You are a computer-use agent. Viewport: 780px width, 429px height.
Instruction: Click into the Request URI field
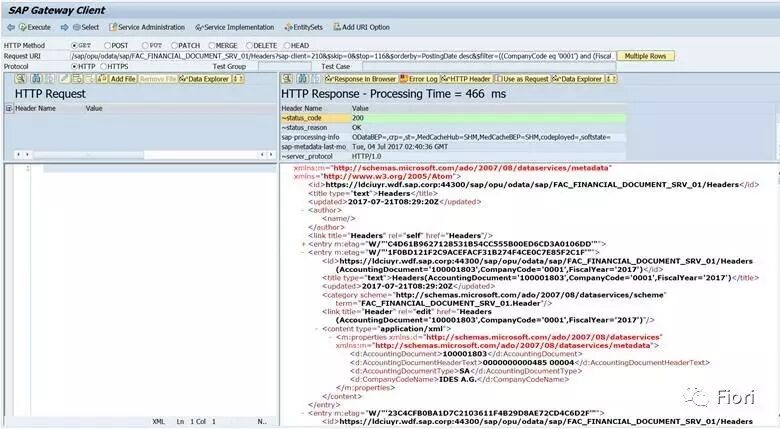point(343,56)
